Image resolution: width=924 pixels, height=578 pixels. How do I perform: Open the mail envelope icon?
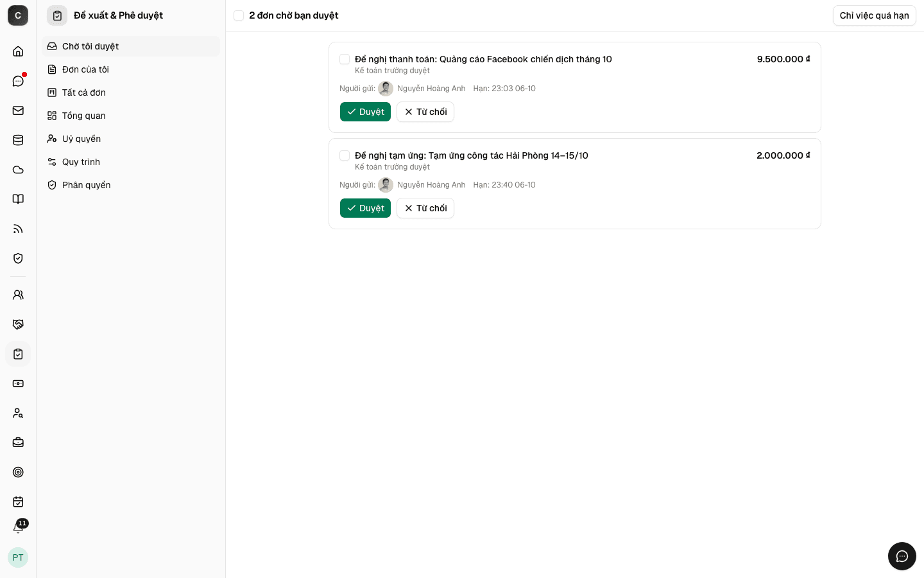(18, 110)
